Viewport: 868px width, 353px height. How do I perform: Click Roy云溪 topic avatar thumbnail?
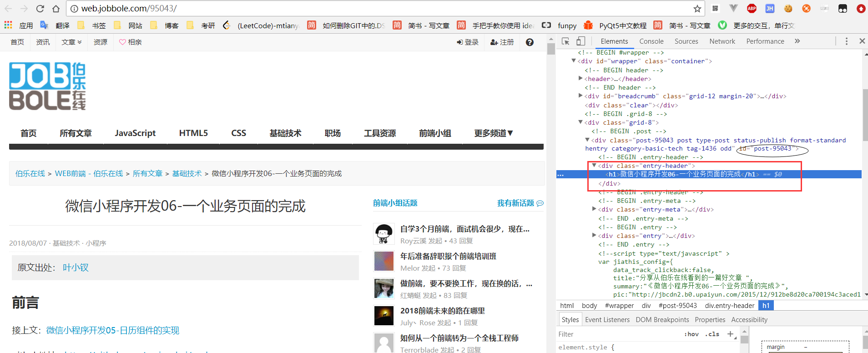point(384,234)
